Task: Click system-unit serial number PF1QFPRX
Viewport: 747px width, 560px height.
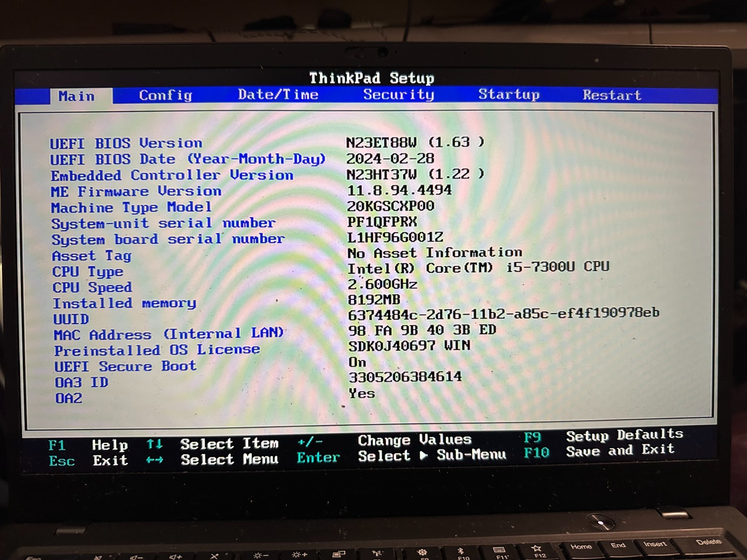Action: coord(382,222)
